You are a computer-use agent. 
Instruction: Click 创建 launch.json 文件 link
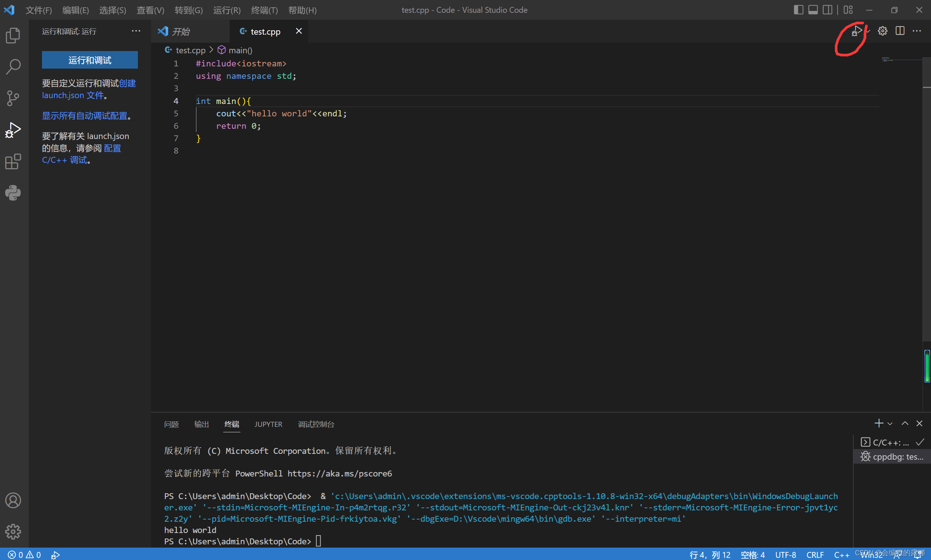89,89
